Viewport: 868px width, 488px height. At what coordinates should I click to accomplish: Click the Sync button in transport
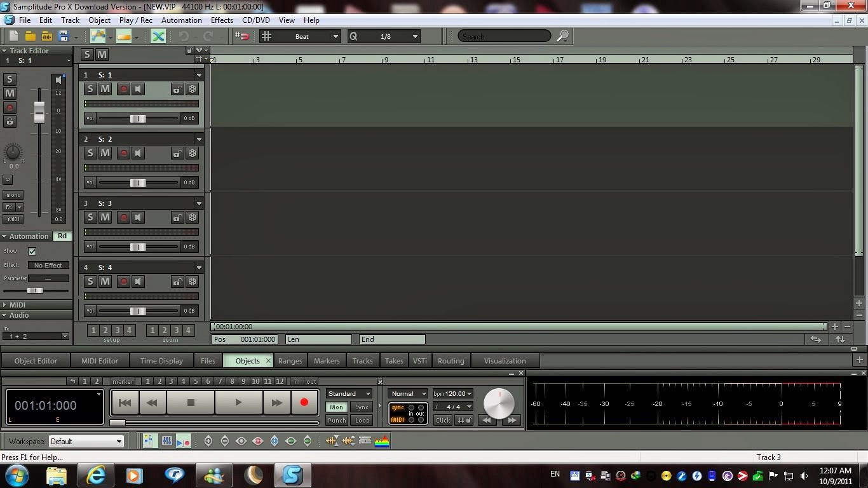click(x=362, y=407)
